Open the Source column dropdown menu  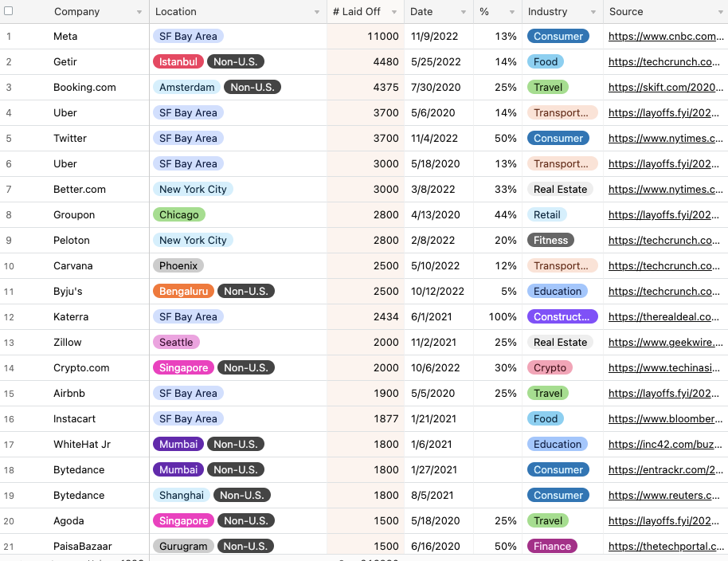tap(721, 11)
